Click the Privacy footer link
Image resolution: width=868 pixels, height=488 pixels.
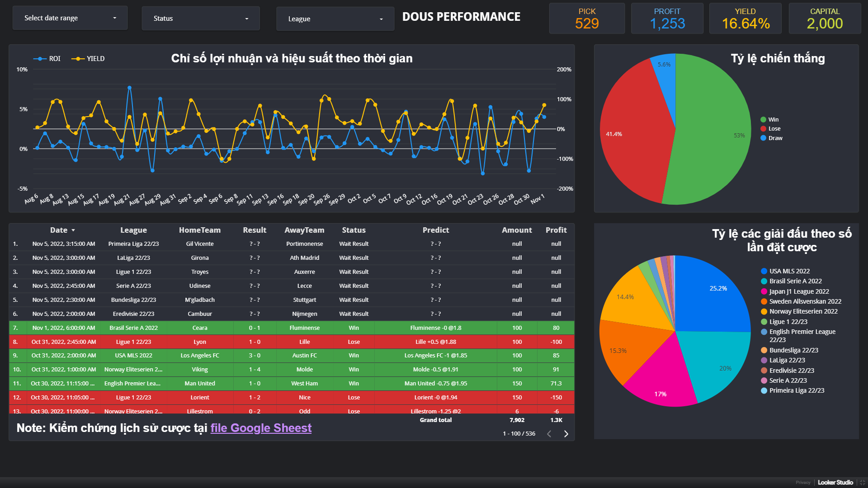tap(803, 483)
